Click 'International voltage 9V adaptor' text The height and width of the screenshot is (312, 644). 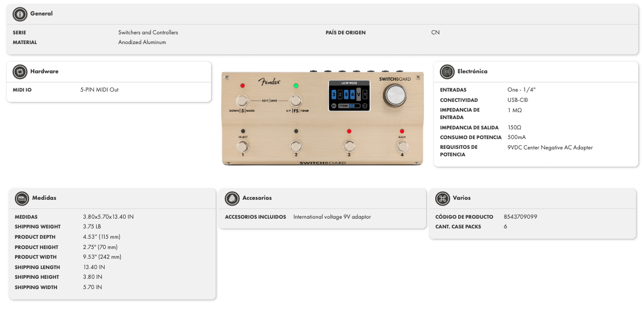pyautogui.click(x=332, y=216)
